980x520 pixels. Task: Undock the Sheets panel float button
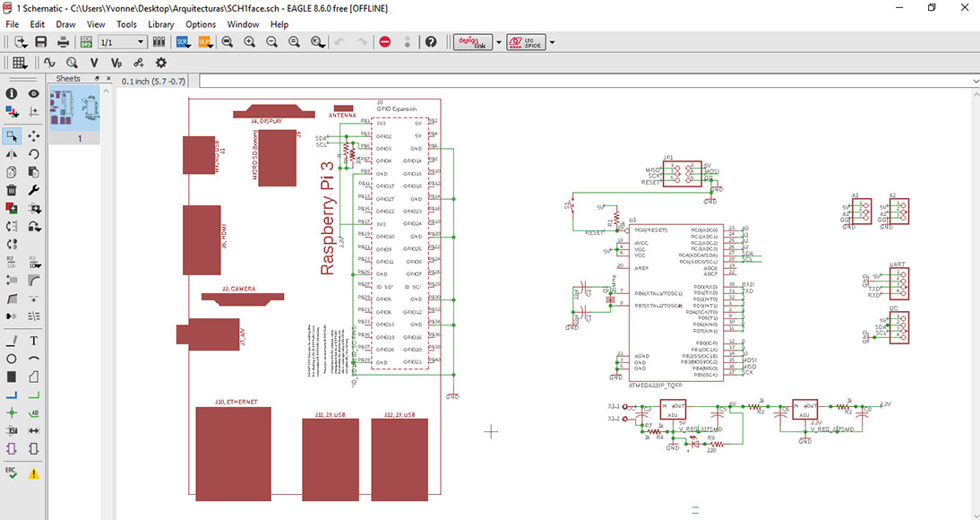[x=97, y=78]
